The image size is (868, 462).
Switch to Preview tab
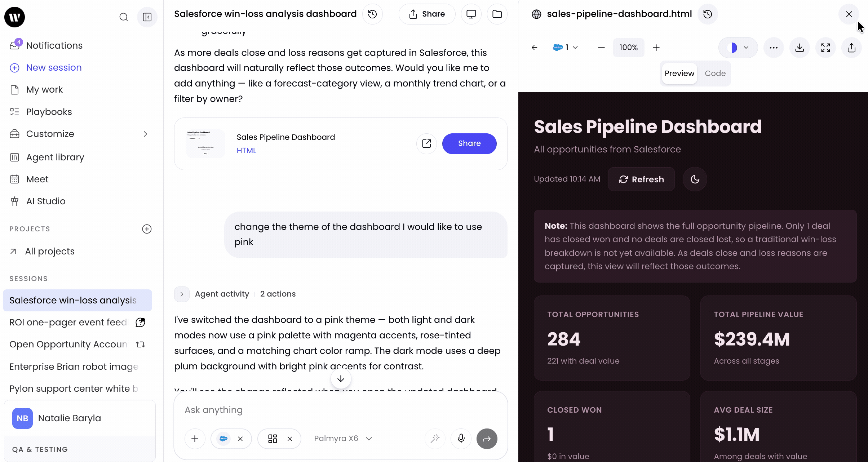point(679,74)
